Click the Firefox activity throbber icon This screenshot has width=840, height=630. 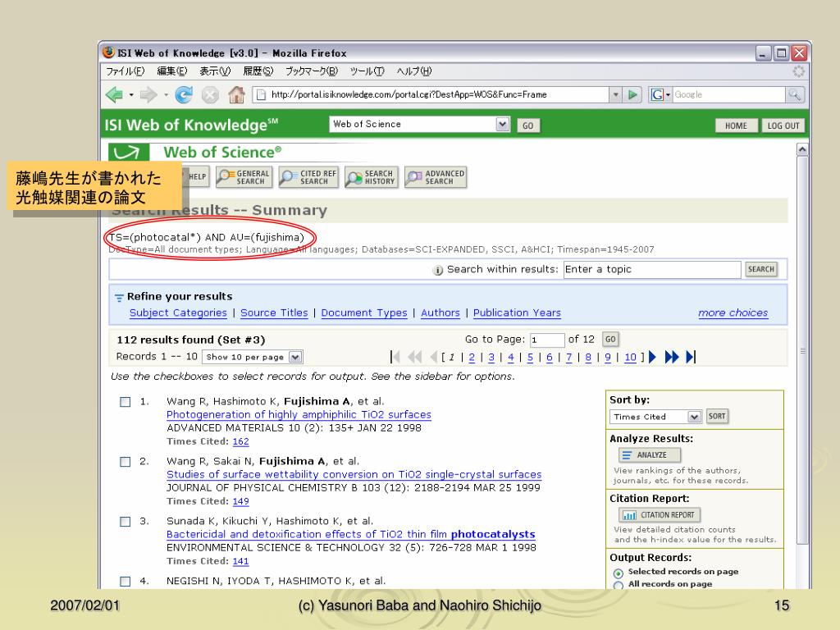[x=799, y=71]
